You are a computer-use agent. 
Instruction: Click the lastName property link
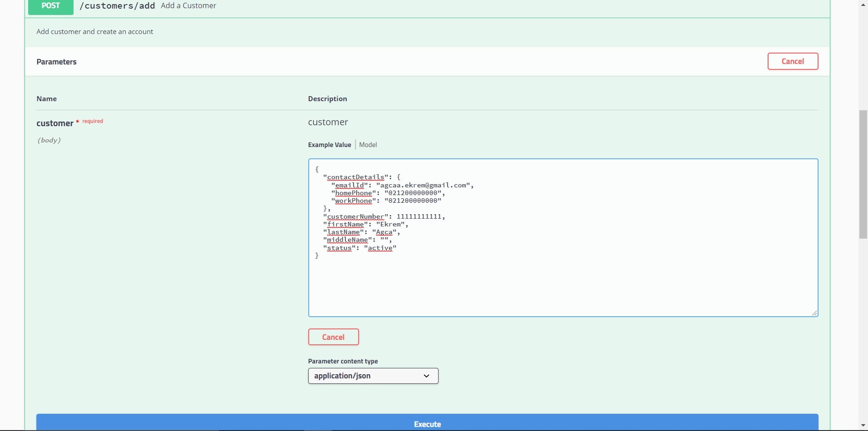(x=344, y=232)
